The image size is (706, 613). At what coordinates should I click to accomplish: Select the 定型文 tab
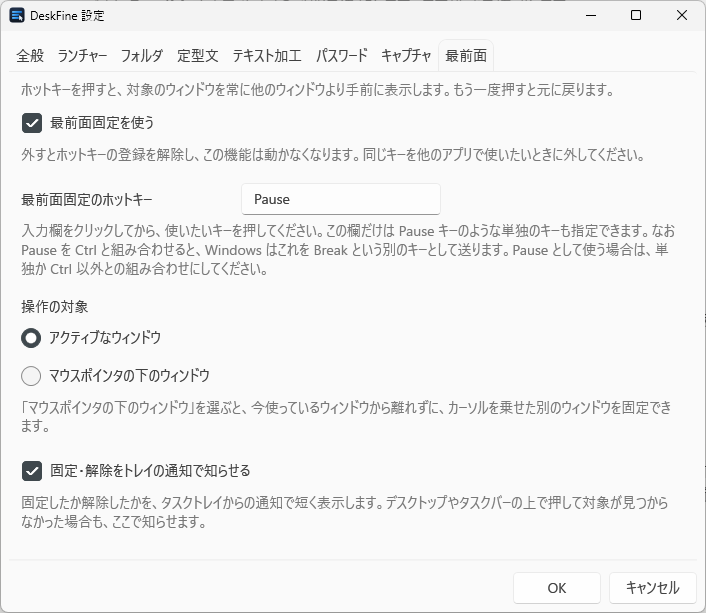pyautogui.click(x=198, y=56)
